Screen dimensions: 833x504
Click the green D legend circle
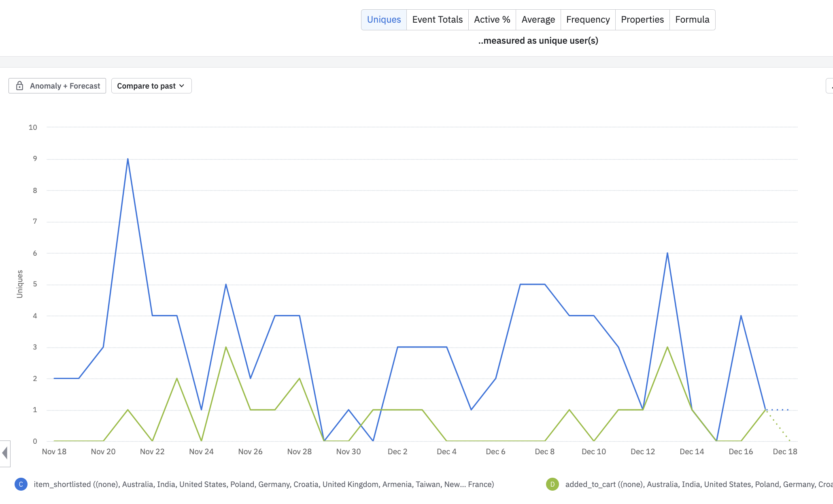click(x=552, y=484)
